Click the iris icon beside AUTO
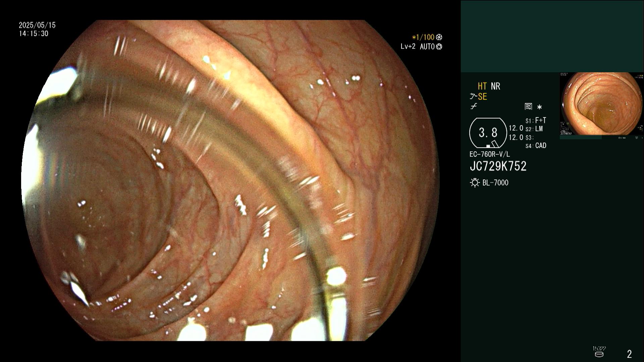The height and width of the screenshot is (362, 644). pos(439,47)
